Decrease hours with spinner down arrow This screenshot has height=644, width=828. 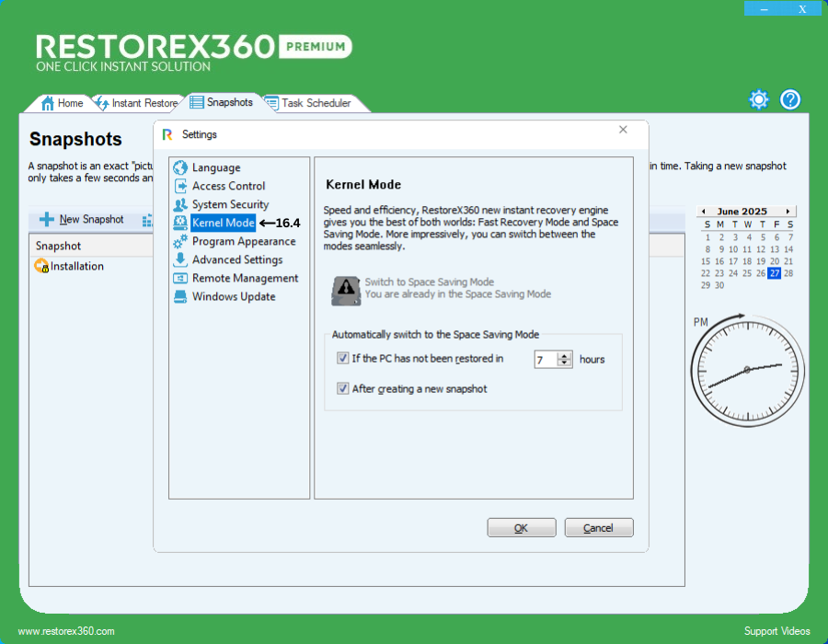[565, 363]
